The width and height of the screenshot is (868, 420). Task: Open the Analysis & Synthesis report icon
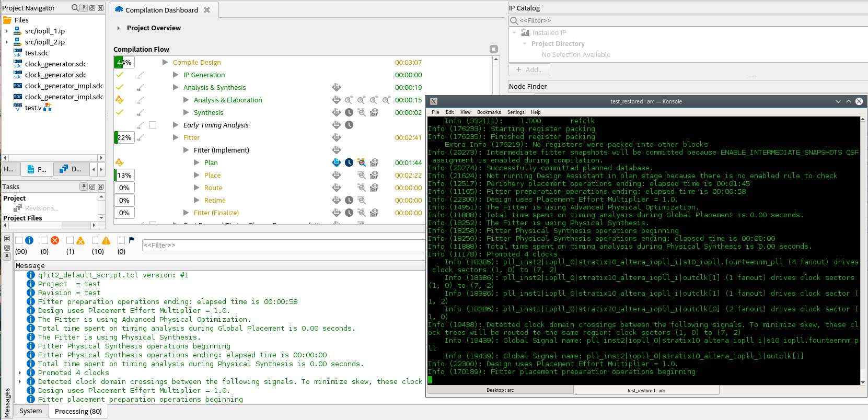pyautogui.click(x=337, y=87)
